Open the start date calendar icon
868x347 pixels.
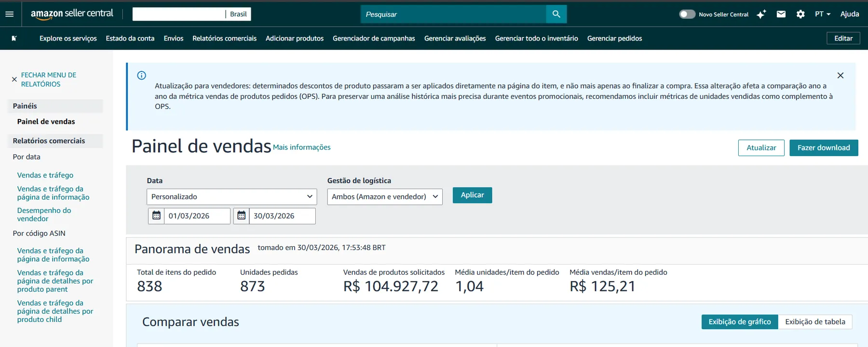click(x=156, y=215)
